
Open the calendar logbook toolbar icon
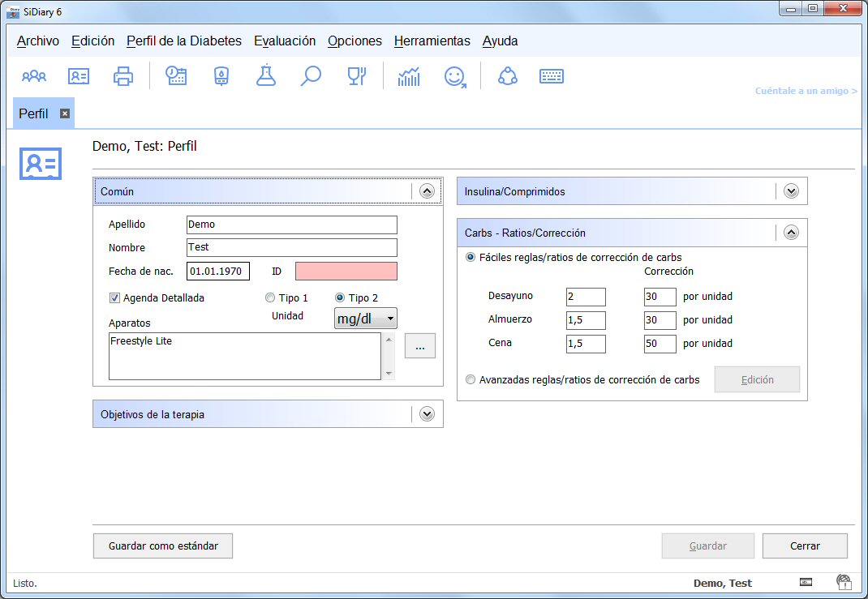pos(176,76)
